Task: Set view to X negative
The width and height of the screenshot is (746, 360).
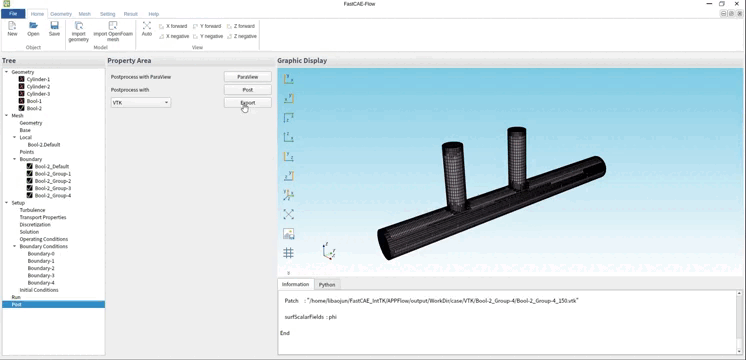Action: 174,36
